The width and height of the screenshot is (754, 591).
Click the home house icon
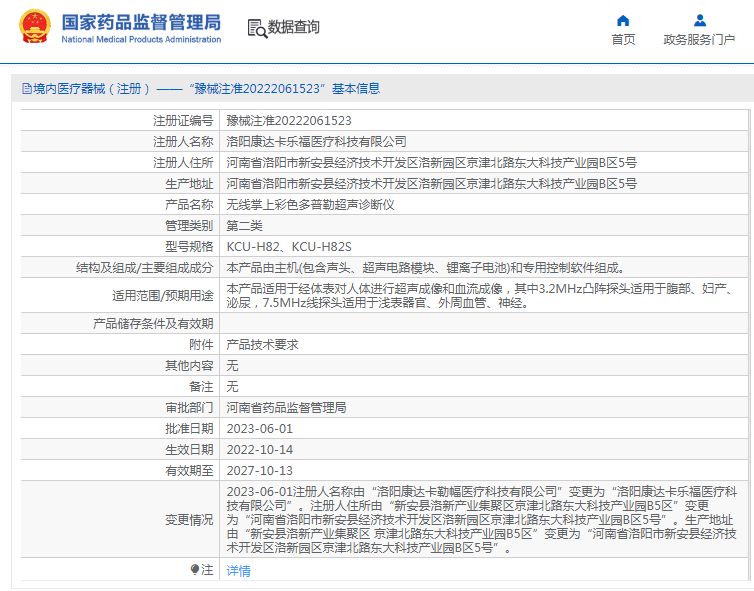point(623,20)
